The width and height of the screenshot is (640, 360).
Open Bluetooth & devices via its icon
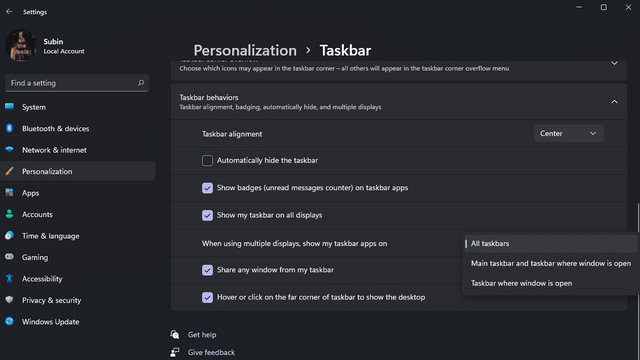click(x=9, y=129)
